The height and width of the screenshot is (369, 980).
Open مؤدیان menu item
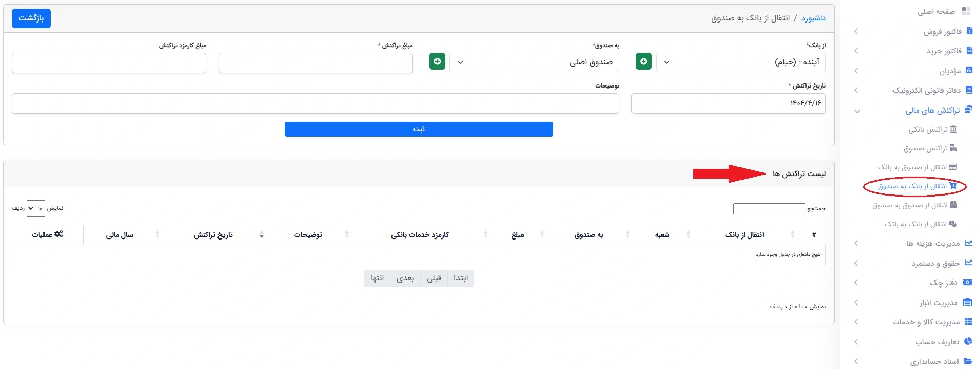(x=950, y=71)
